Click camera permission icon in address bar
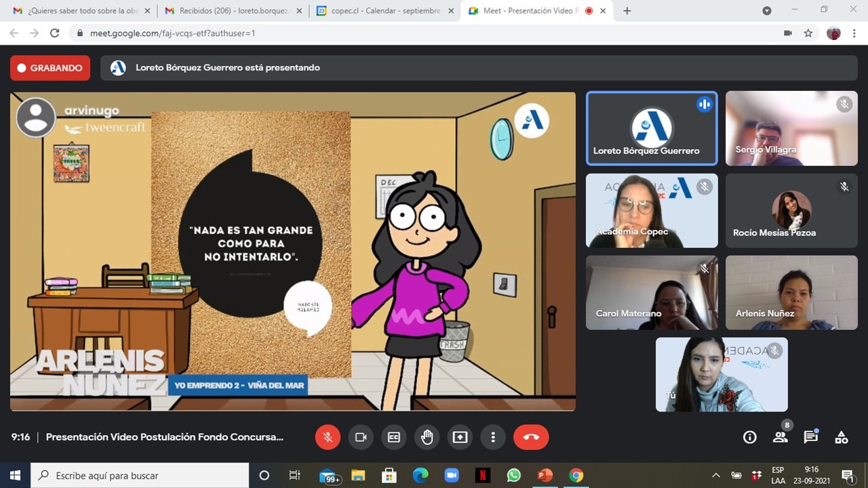This screenshot has height=488, width=868. 788,33
